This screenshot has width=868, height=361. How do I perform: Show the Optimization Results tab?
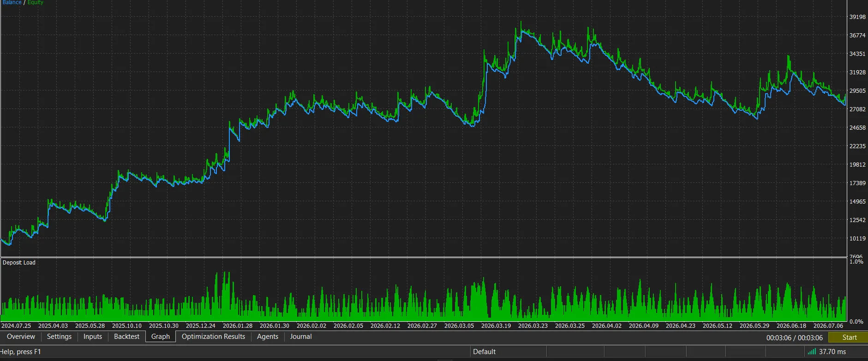213,337
